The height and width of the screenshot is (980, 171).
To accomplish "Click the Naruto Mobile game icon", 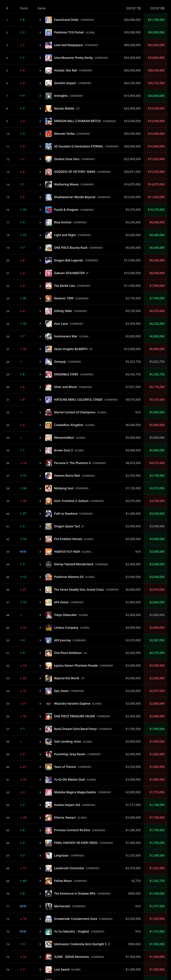I will [x=49, y=109].
